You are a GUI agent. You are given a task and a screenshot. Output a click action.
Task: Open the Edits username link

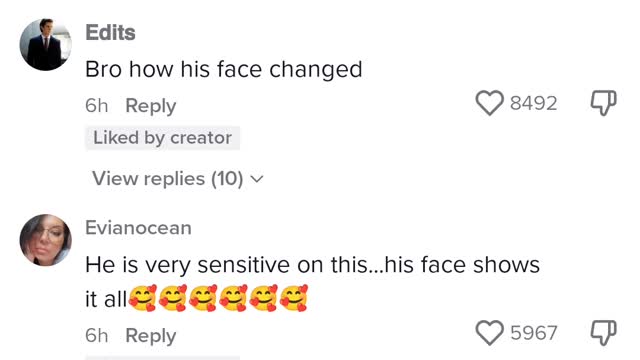[110, 32]
